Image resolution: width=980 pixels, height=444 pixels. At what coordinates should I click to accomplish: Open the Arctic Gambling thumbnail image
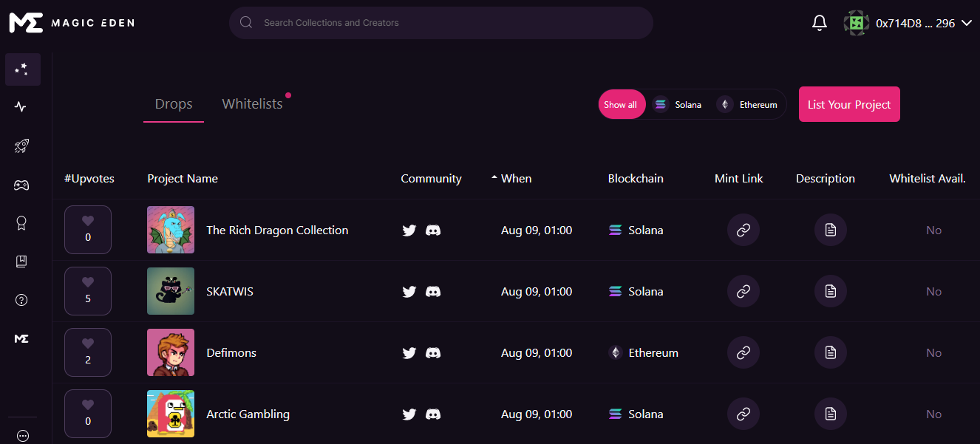pyautogui.click(x=171, y=414)
